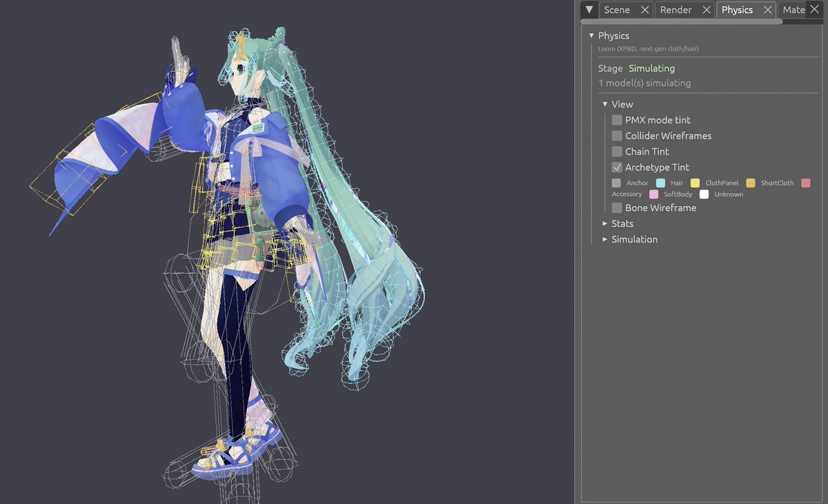Enable the Collider Wireframes checkbox

[x=617, y=136]
